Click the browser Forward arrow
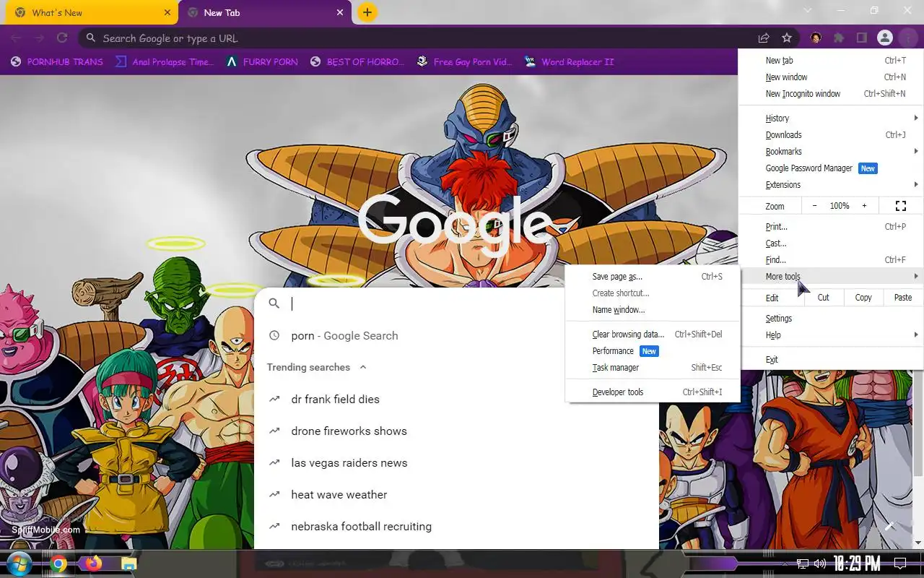 [39, 38]
